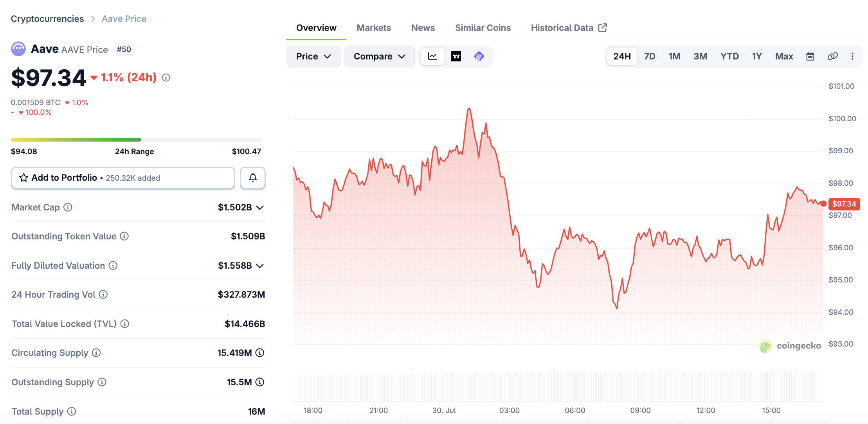The width and height of the screenshot is (868, 424).
Task: Expand Fully Diluted Valuation chevron
Action: (260, 266)
